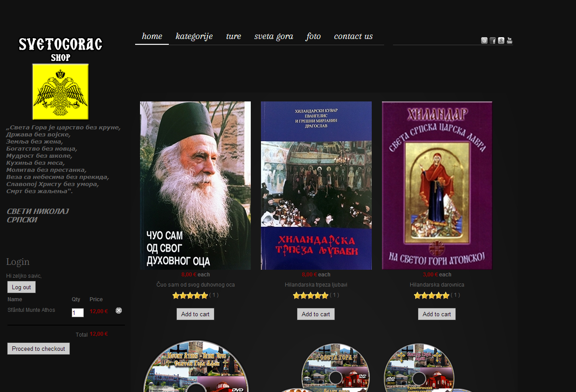This screenshot has height=392, width=576.
Task: Proceed to checkout
Action: click(x=39, y=349)
